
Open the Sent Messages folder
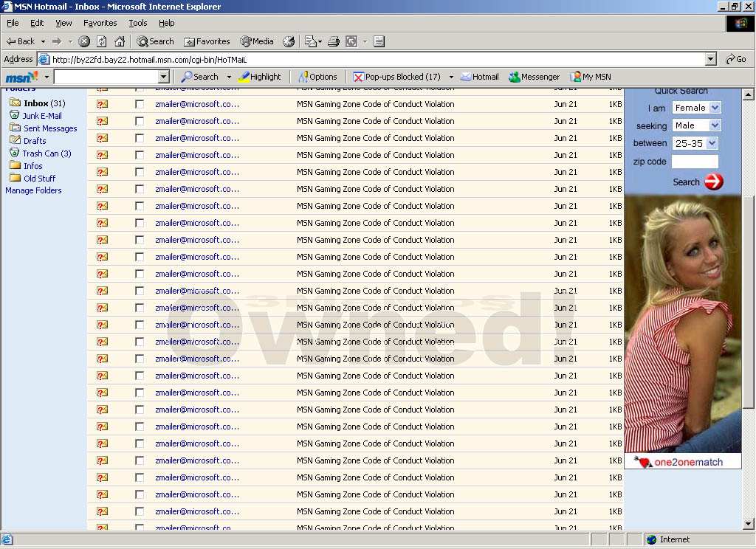[44, 128]
